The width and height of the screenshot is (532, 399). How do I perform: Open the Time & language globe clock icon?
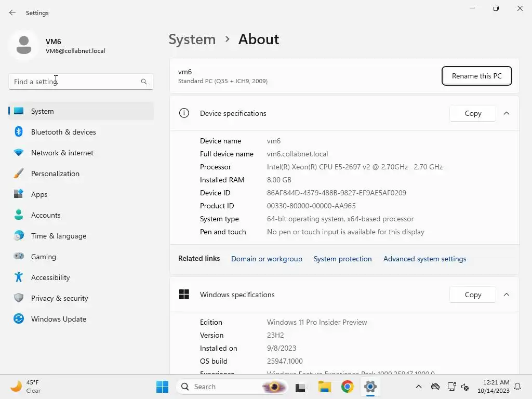tap(19, 235)
